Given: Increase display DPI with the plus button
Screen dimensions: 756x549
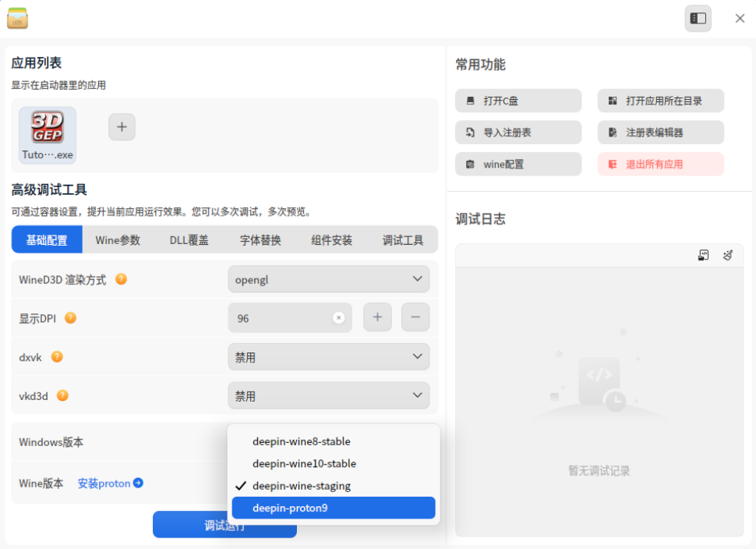Looking at the screenshot, I should [377, 317].
